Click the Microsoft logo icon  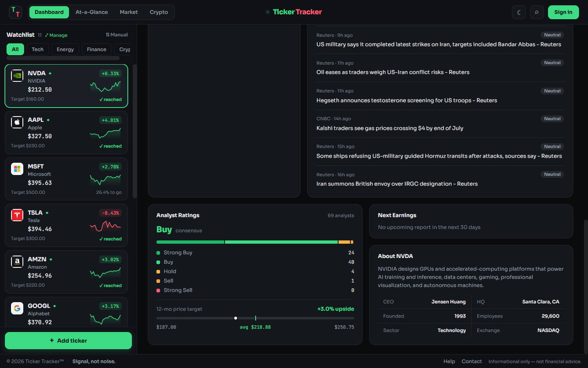pos(17,169)
